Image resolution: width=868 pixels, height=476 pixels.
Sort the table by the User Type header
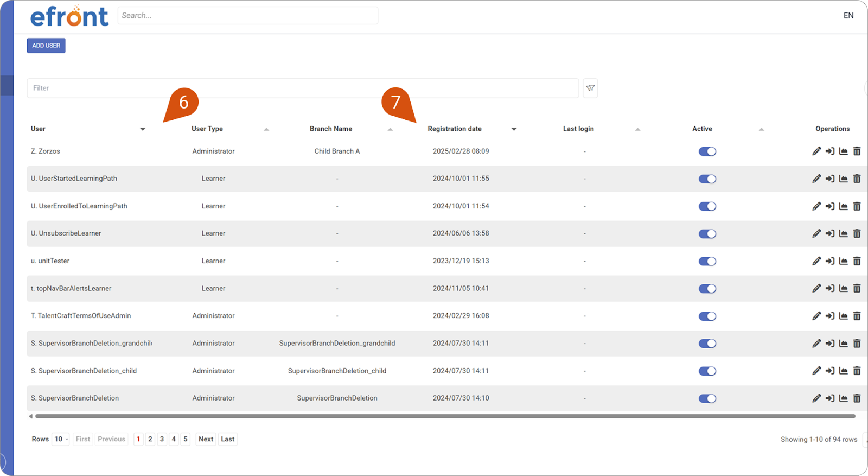(x=207, y=129)
